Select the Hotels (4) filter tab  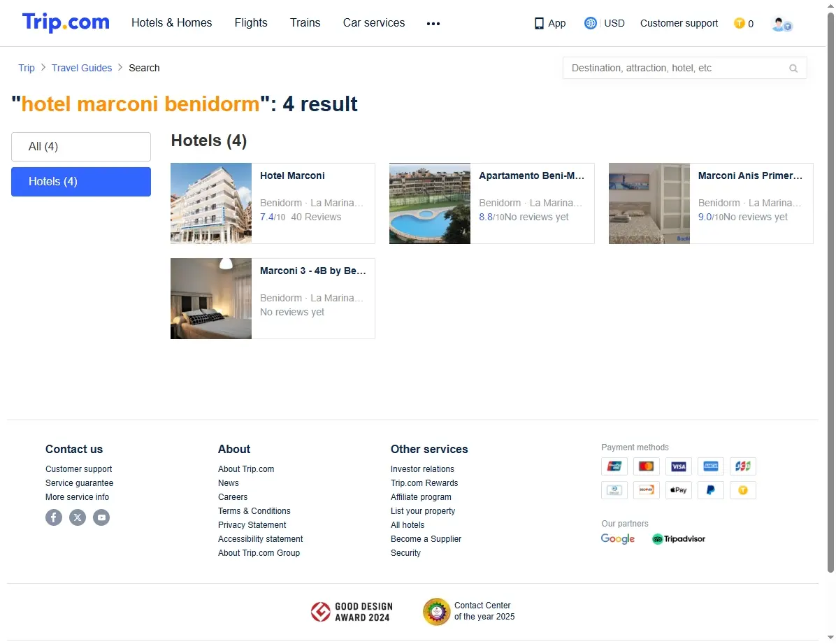81,182
